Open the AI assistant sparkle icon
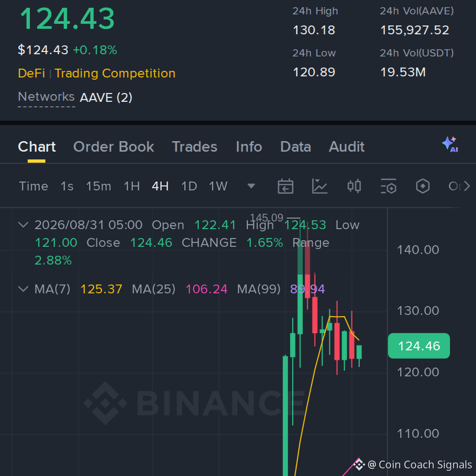The height and width of the screenshot is (476, 476). (450, 145)
